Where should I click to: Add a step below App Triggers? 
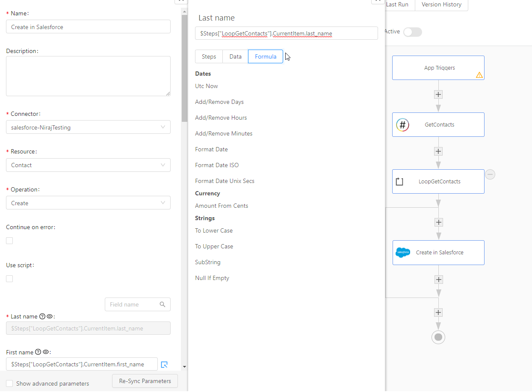coord(438,94)
